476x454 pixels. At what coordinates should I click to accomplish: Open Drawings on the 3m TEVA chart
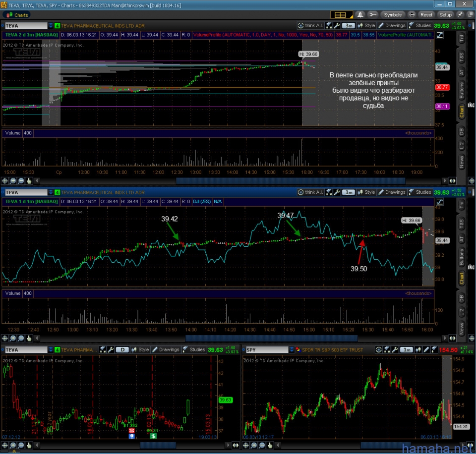pyautogui.click(x=392, y=25)
